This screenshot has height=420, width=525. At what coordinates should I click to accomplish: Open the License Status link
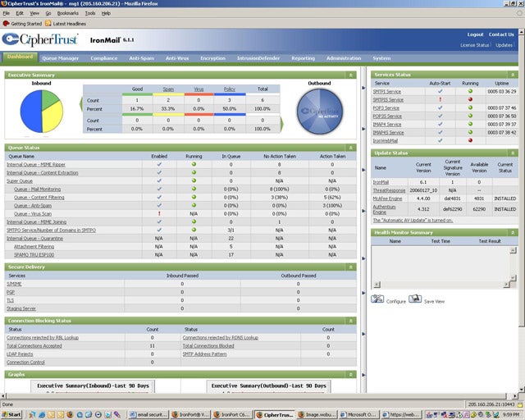474,45
